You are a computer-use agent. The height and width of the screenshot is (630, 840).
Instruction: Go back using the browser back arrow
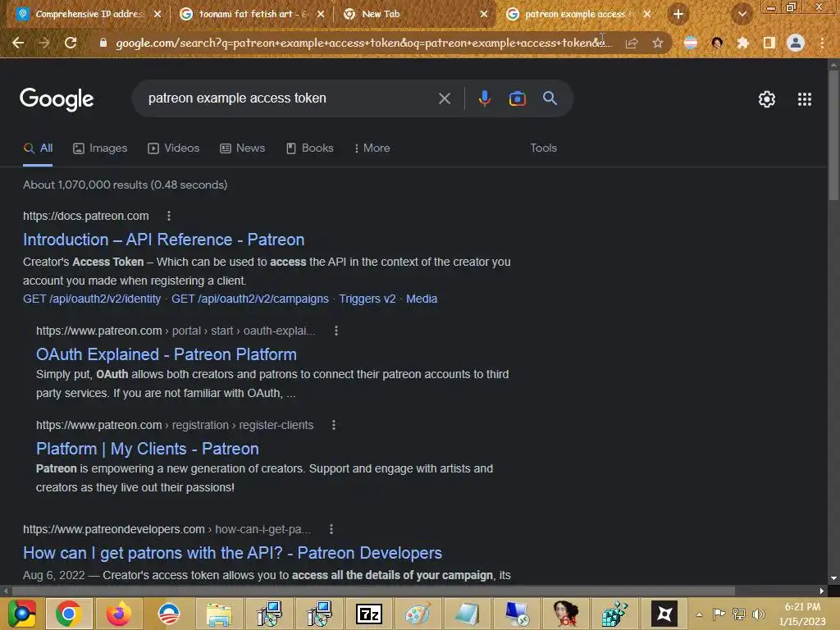[18, 43]
